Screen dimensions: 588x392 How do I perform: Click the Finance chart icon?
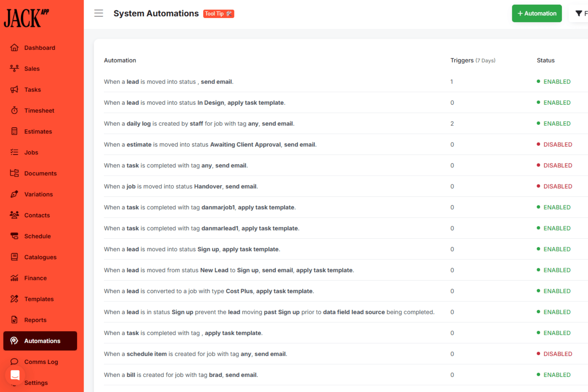[14, 278]
